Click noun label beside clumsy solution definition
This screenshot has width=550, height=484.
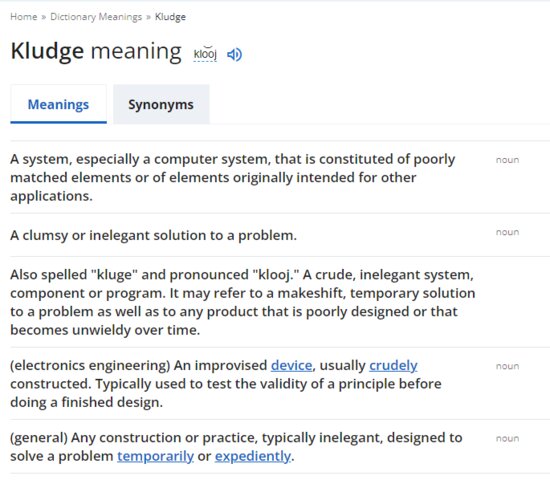pyautogui.click(x=507, y=232)
